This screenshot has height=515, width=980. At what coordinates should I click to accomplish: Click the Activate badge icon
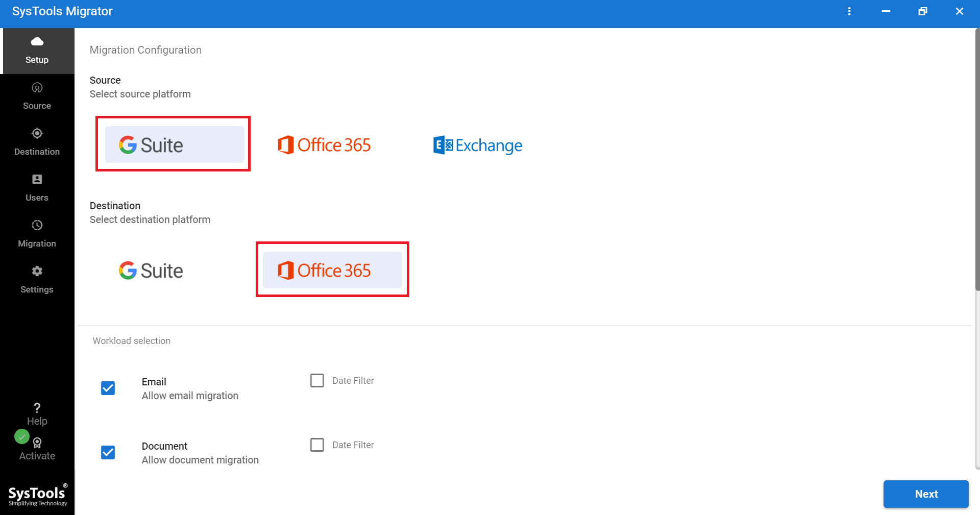click(x=37, y=443)
